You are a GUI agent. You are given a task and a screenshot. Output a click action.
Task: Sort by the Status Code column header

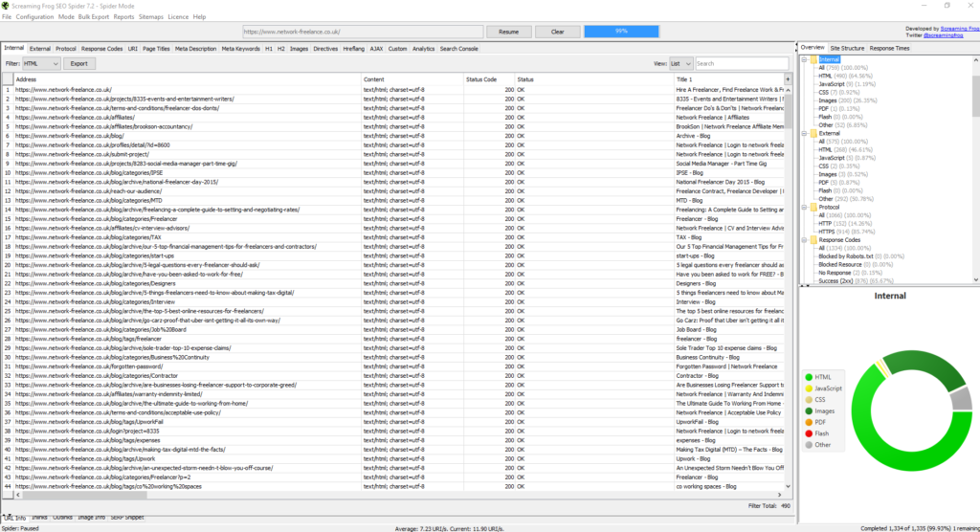pos(488,79)
